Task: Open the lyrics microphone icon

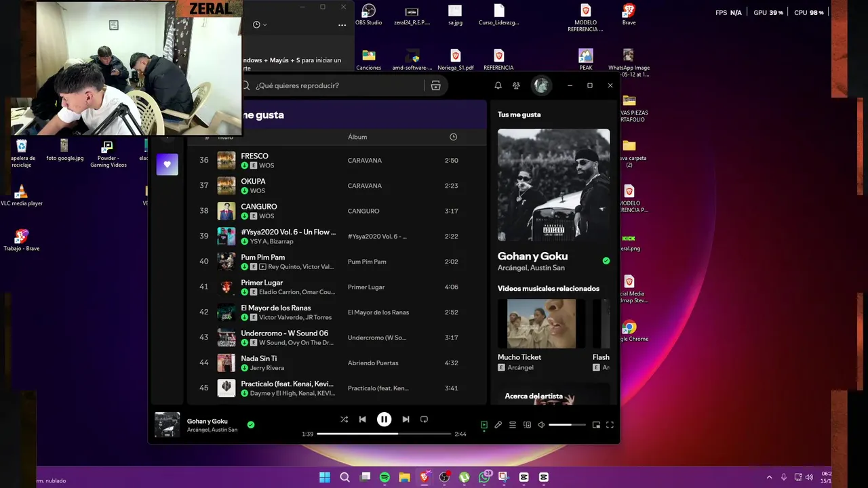Action: pyautogui.click(x=498, y=425)
